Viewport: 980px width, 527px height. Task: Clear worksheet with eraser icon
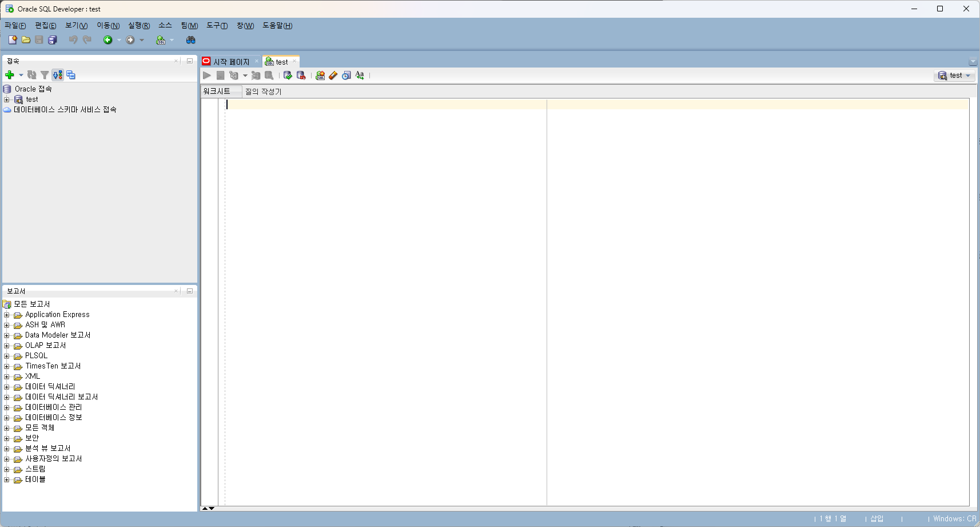[333, 76]
